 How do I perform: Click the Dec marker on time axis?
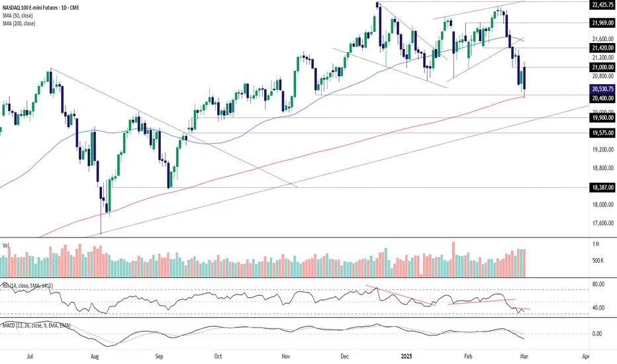(x=345, y=356)
